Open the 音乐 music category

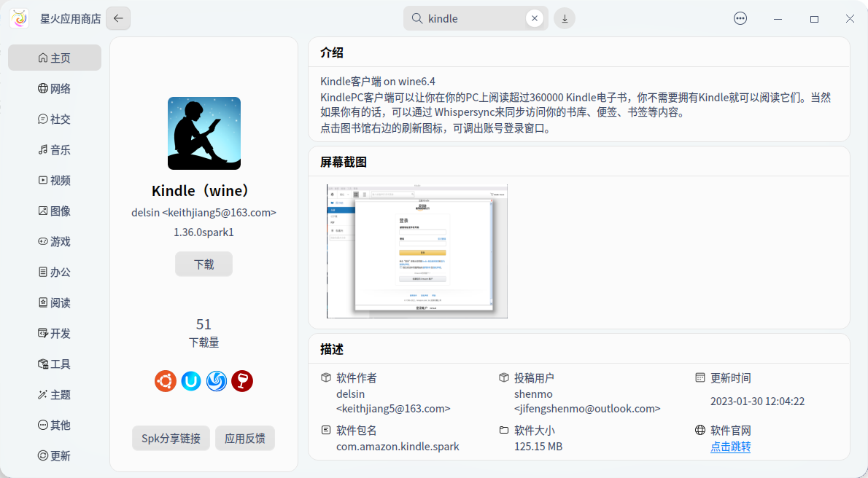(55, 150)
